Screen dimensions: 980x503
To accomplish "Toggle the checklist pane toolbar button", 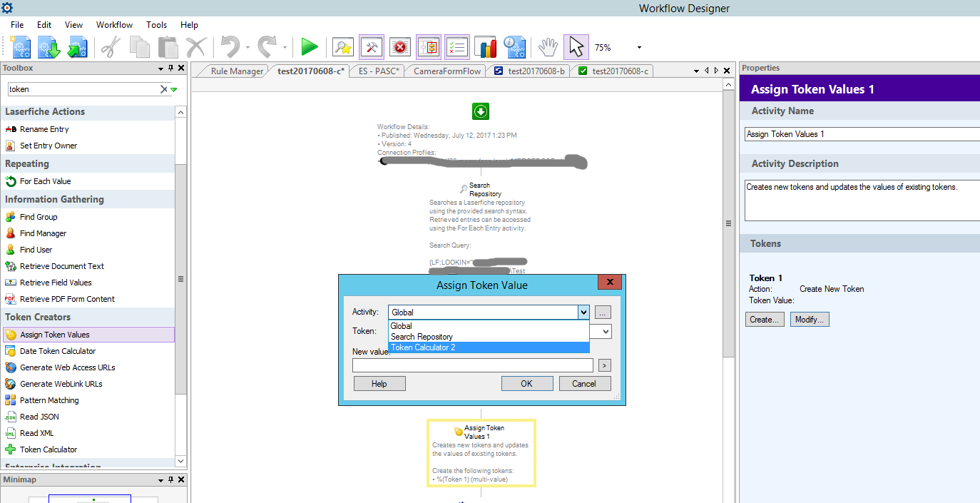I will coord(456,47).
